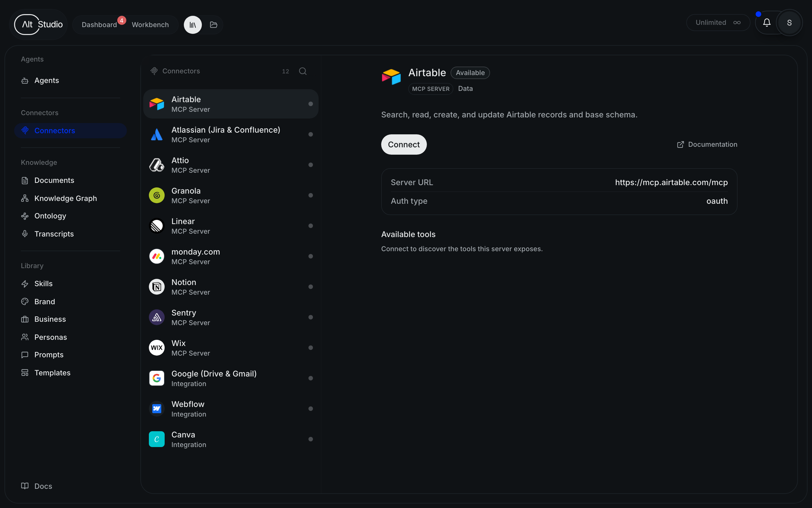Select the Atlassian connector icon

(x=157, y=134)
